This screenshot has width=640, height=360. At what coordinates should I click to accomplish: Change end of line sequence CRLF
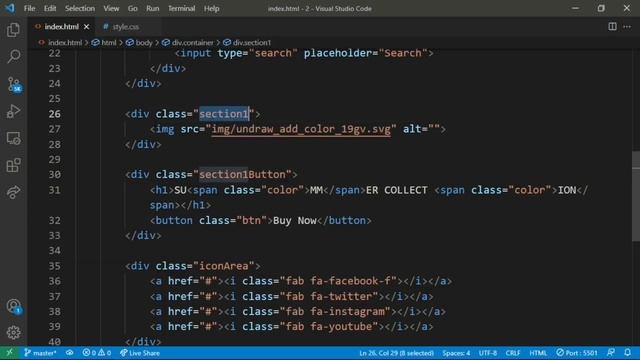click(x=513, y=353)
